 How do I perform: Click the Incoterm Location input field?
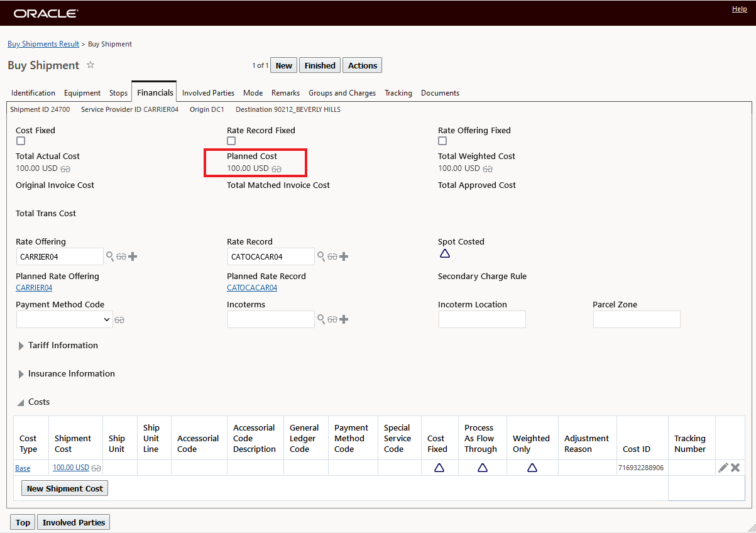482,319
